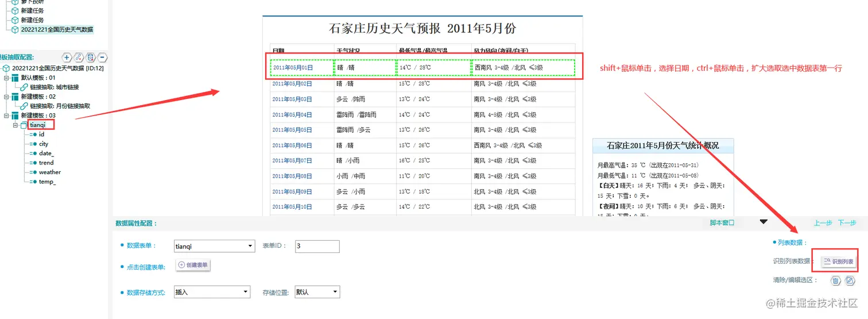The image size is (868, 319).
Task: Click the plus icon to add template
Action: tap(67, 57)
